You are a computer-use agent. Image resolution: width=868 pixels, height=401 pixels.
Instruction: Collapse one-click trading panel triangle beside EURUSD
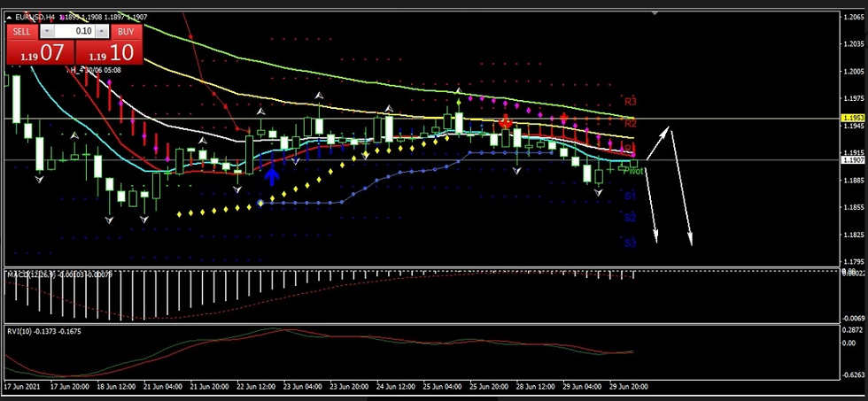click(10, 16)
